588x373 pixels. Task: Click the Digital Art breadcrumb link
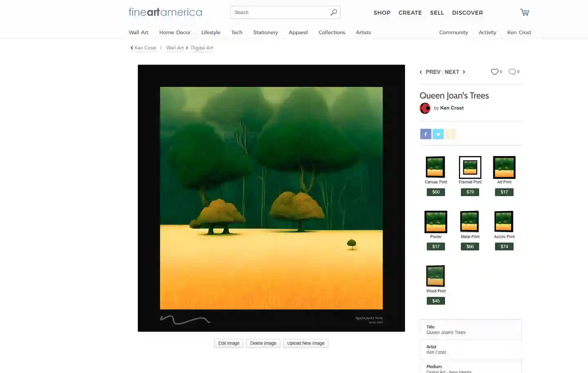pyautogui.click(x=202, y=48)
